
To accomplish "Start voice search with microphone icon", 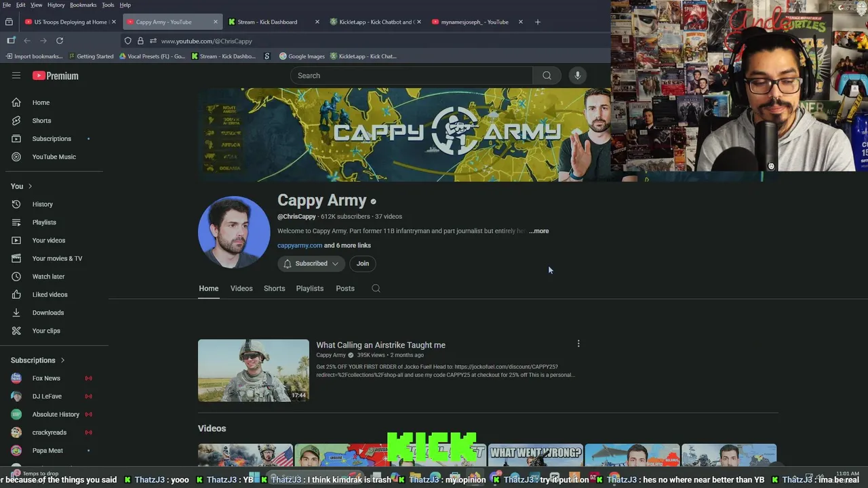I will pyautogui.click(x=577, y=75).
